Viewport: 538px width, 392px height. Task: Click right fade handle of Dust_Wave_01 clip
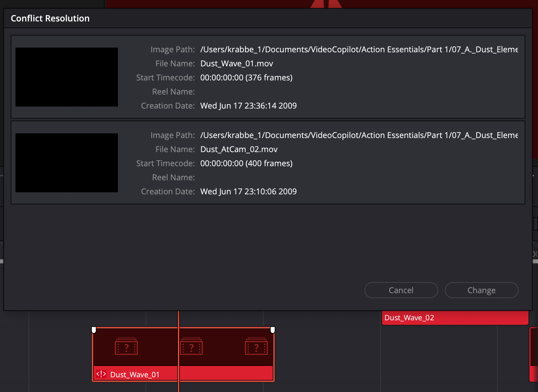(x=273, y=330)
